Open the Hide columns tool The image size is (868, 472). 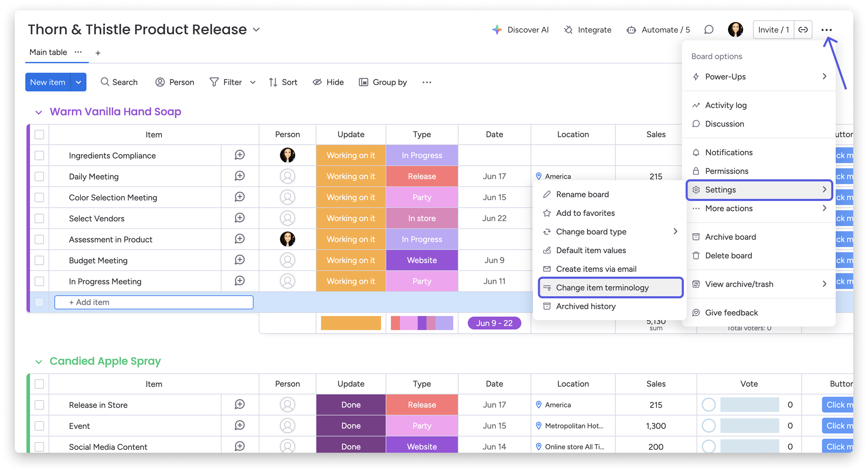(x=328, y=82)
